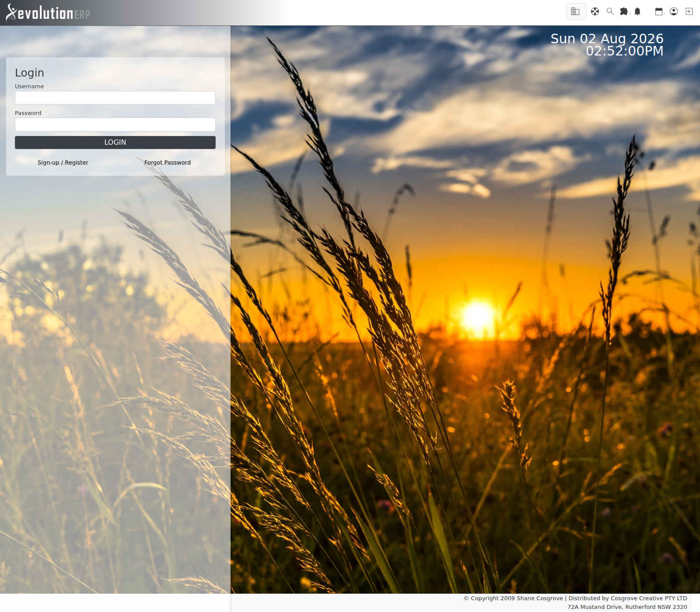Click the evolution ERP logo
The width and height of the screenshot is (700, 612).
48,13
